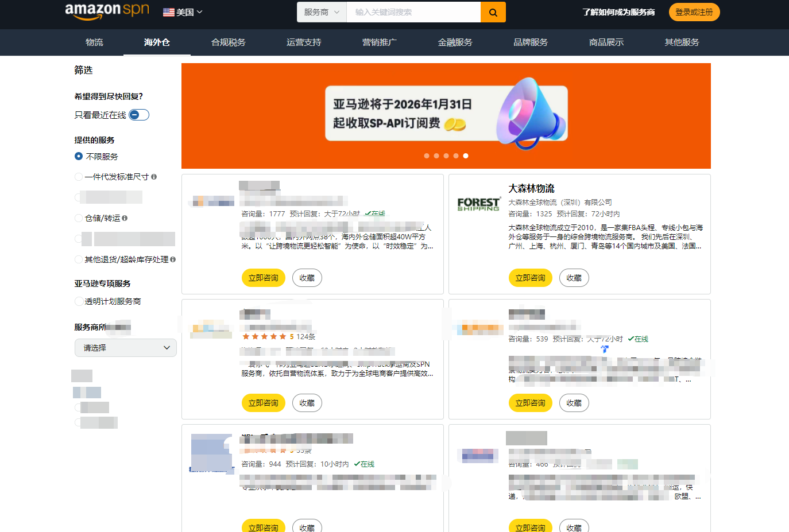789x532 pixels.
Task: Expand the 请选择 location dropdown
Action: pos(125,348)
